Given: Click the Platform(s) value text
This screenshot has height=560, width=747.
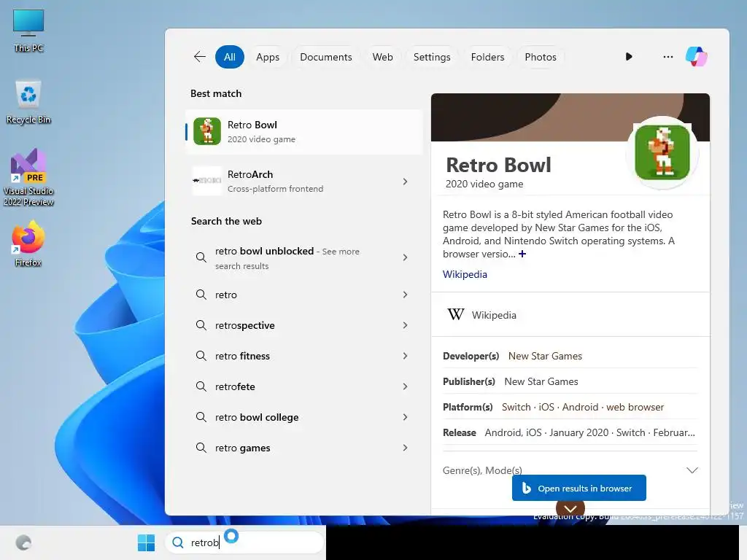Looking at the screenshot, I should click(583, 407).
